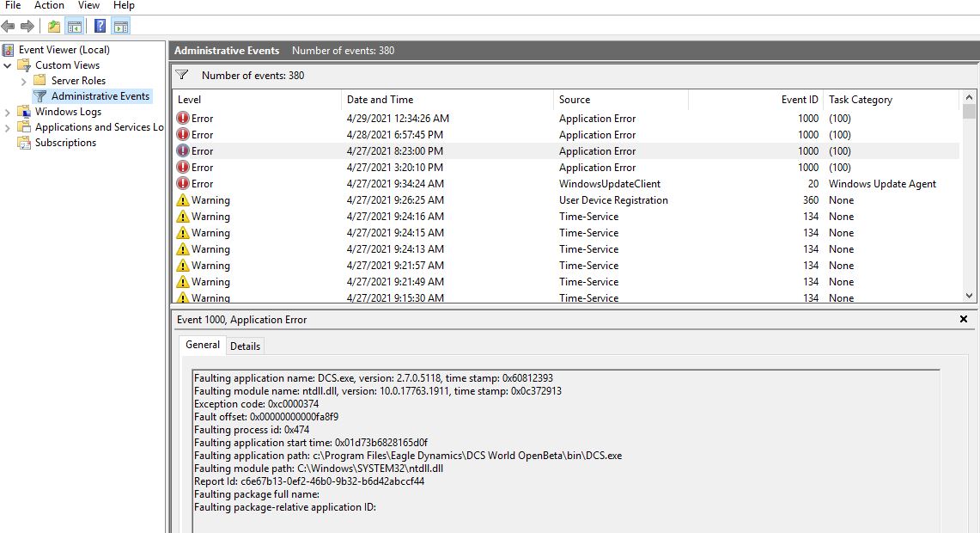Open the Action menu

coord(49,6)
